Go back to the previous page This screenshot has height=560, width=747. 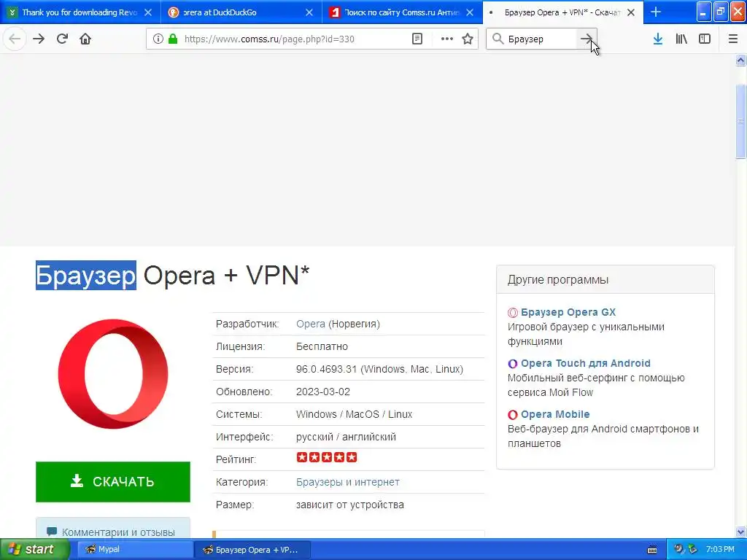click(x=15, y=39)
